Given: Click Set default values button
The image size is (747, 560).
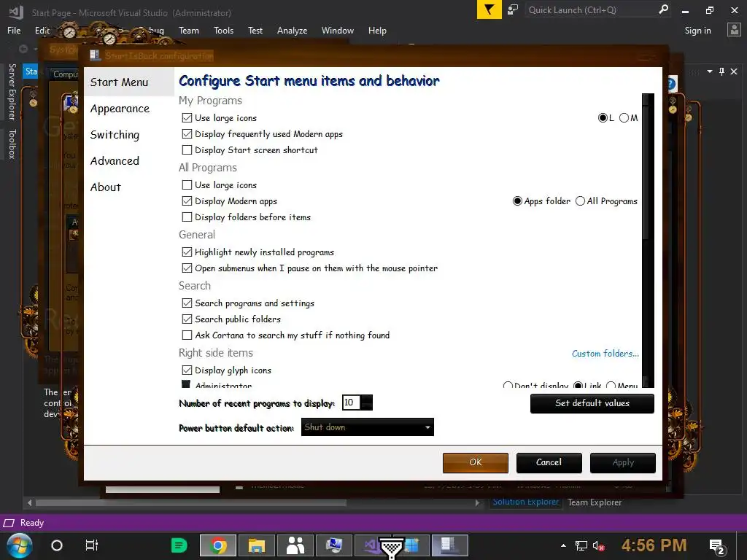Looking at the screenshot, I should (x=592, y=403).
